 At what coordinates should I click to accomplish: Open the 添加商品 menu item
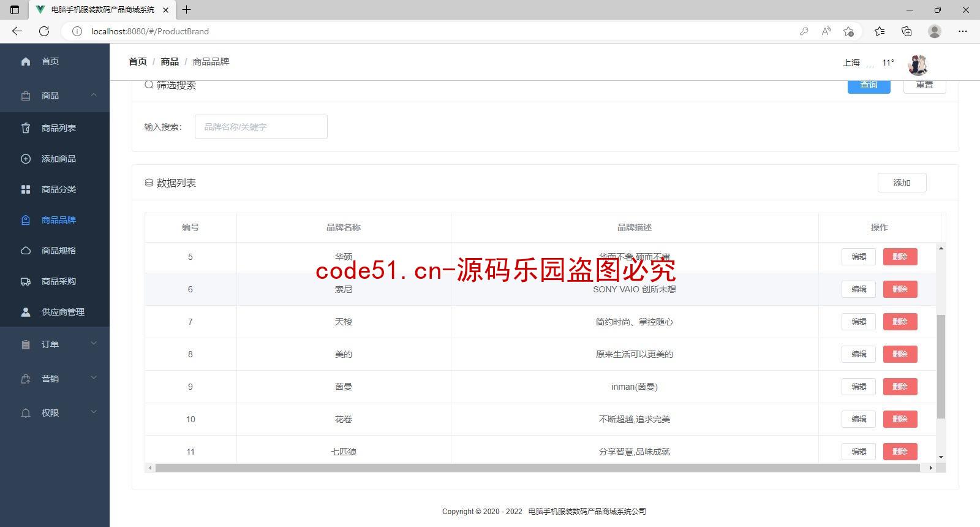pos(55,159)
